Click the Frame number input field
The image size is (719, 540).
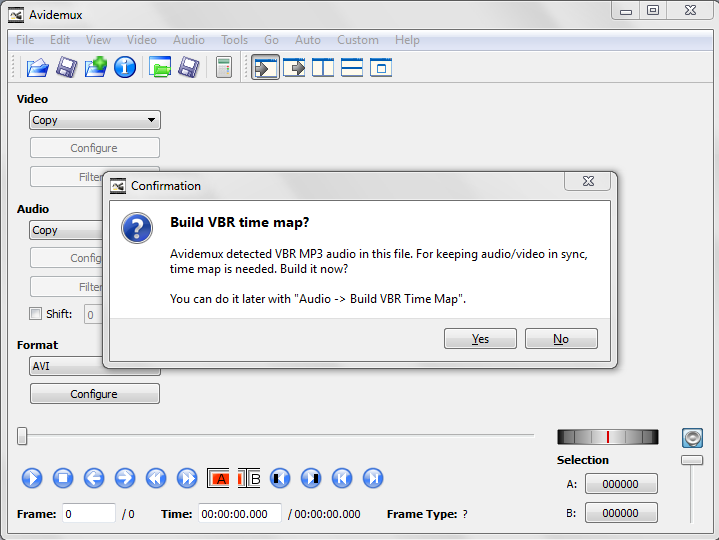pyautogui.click(x=89, y=513)
